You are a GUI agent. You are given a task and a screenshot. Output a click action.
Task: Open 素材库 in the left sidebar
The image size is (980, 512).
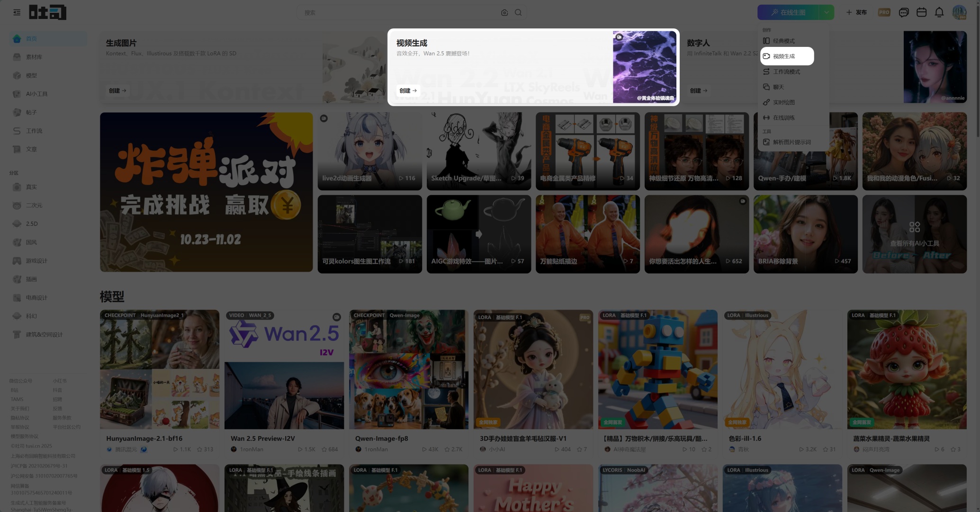click(x=34, y=57)
